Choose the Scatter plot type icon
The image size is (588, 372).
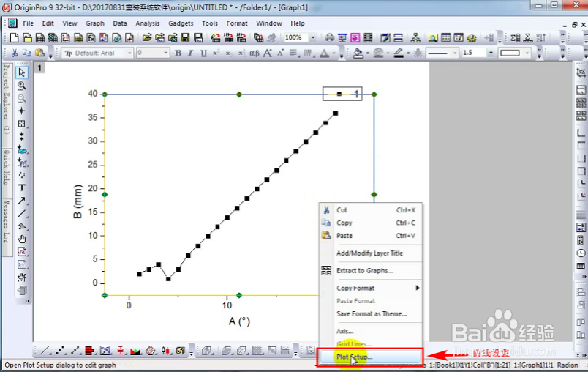(60, 351)
